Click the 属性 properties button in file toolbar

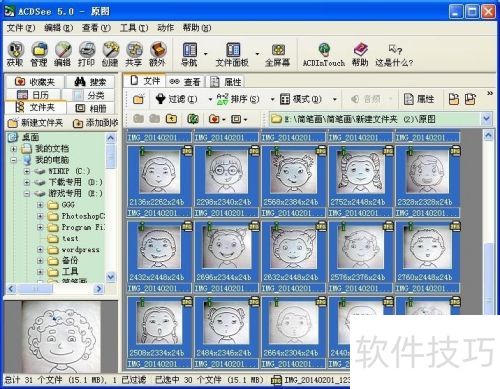pos(419,99)
